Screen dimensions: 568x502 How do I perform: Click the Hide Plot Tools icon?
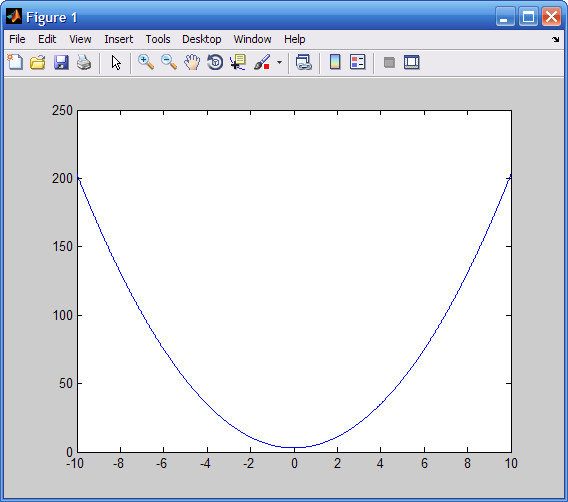(389, 62)
